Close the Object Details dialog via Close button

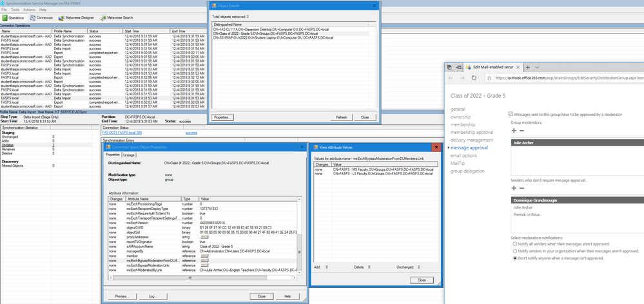coord(365,117)
